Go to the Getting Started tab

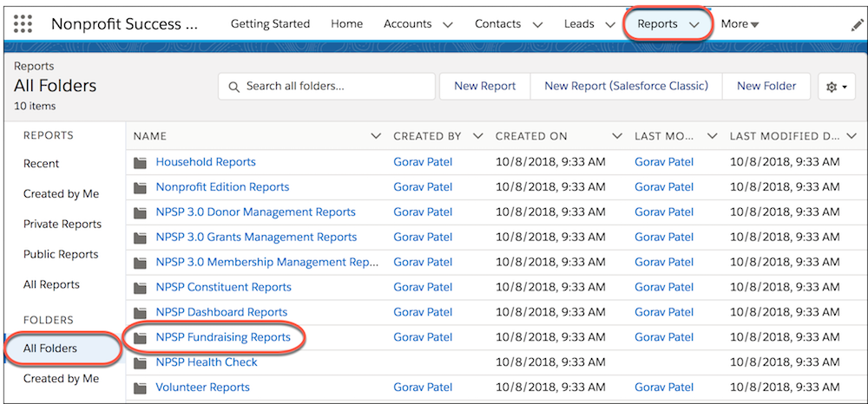coord(270,24)
